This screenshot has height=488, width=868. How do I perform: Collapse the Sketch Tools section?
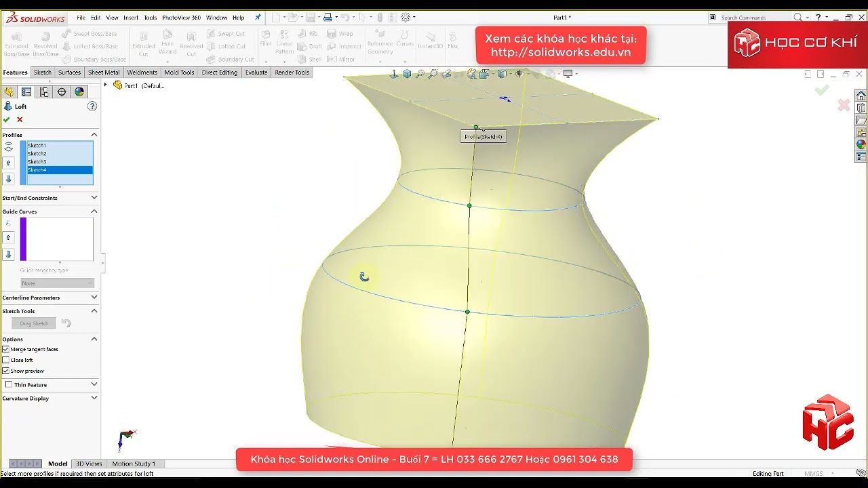tap(94, 311)
